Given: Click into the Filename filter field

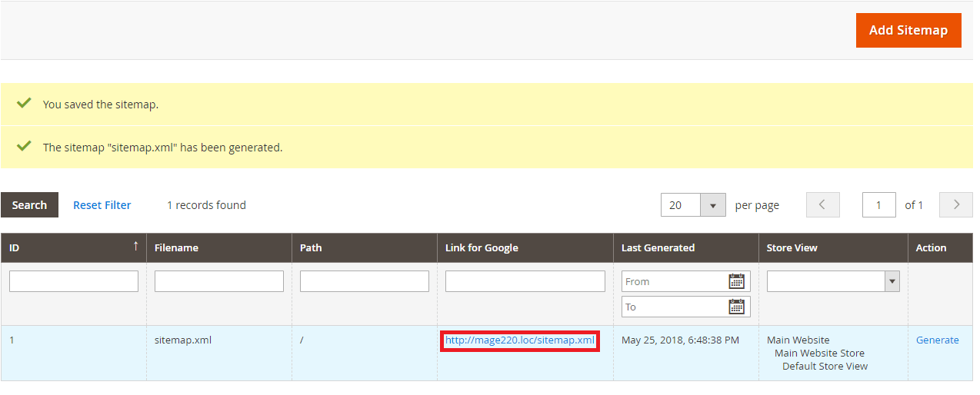Looking at the screenshot, I should (x=218, y=281).
